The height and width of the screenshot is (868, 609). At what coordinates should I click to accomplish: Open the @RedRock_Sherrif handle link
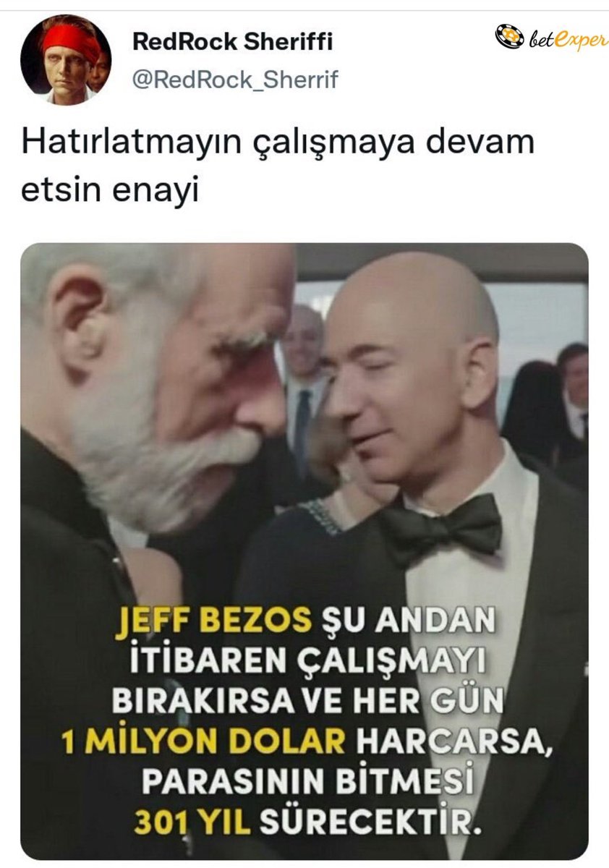(234, 80)
